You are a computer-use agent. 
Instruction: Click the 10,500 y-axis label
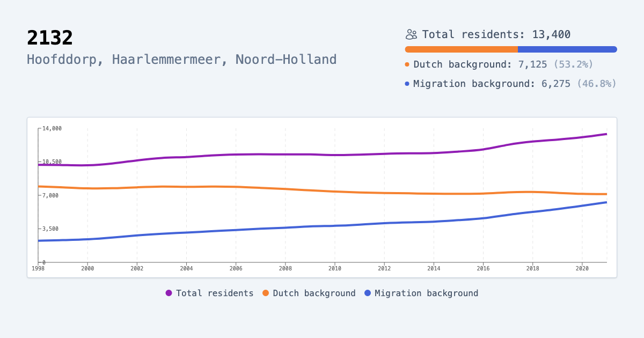pos(52,161)
